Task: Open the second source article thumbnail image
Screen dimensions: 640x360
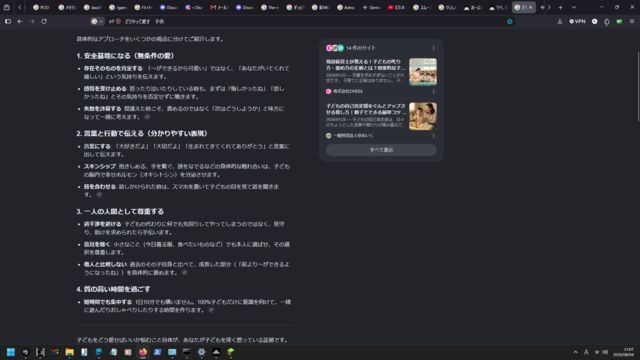Action: 422,116
